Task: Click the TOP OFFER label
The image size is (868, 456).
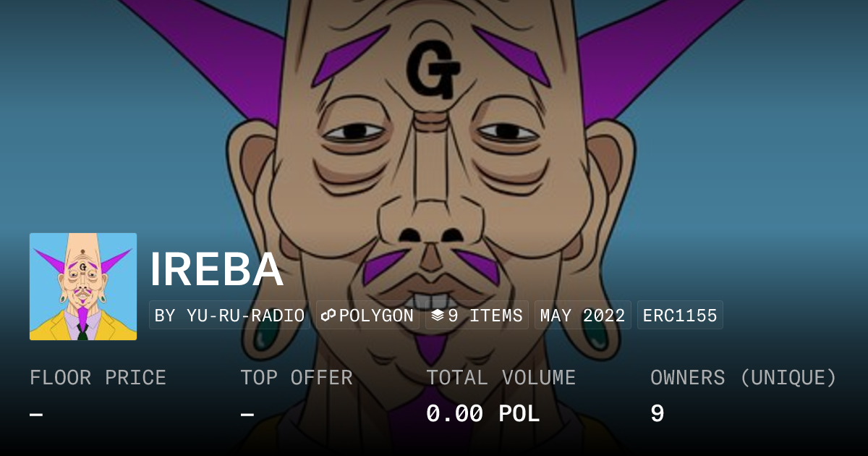Action: (x=297, y=378)
